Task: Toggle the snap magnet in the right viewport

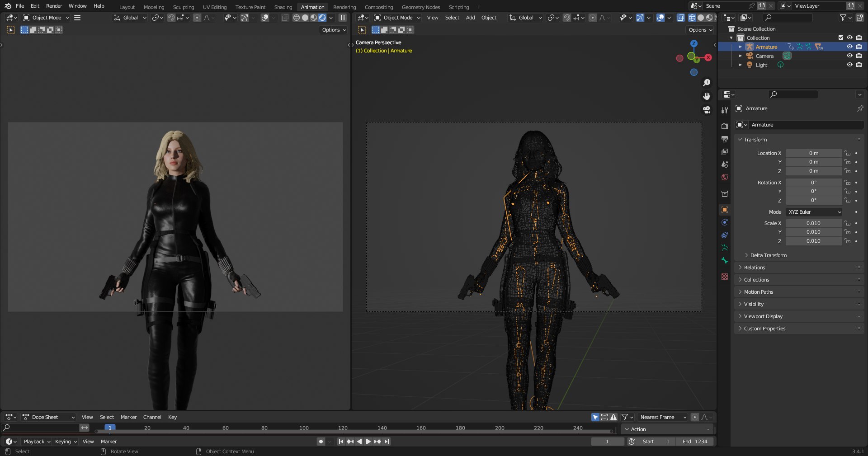Action: click(x=566, y=18)
